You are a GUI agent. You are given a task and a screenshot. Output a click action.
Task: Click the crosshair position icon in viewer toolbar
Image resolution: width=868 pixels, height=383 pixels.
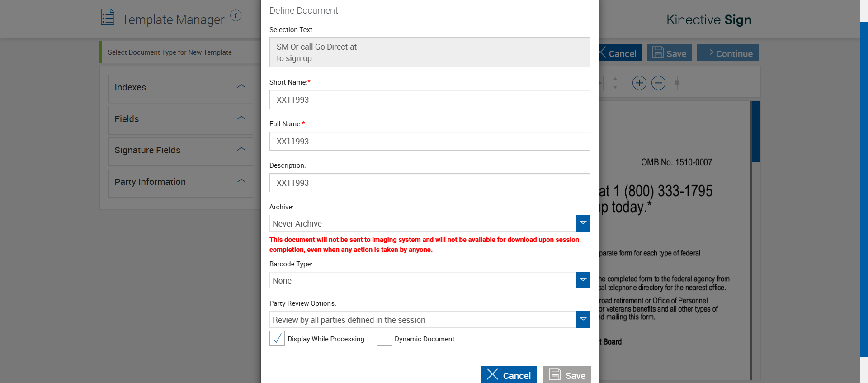677,83
